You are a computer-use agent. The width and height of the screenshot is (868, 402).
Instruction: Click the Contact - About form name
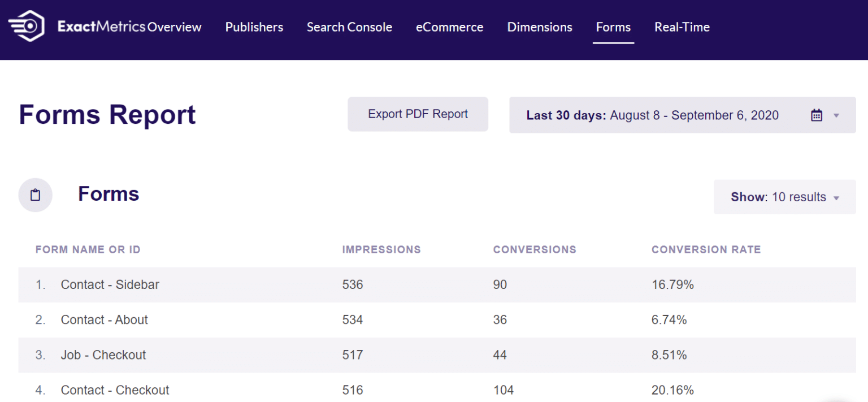click(104, 319)
